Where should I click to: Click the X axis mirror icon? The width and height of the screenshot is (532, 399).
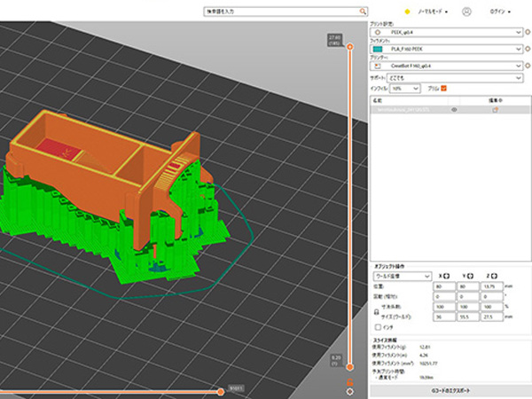(447, 275)
